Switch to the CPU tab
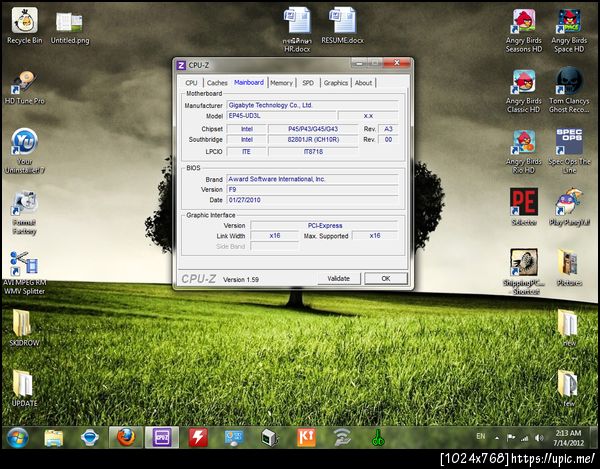This screenshot has height=469, width=600. coord(191,83)
